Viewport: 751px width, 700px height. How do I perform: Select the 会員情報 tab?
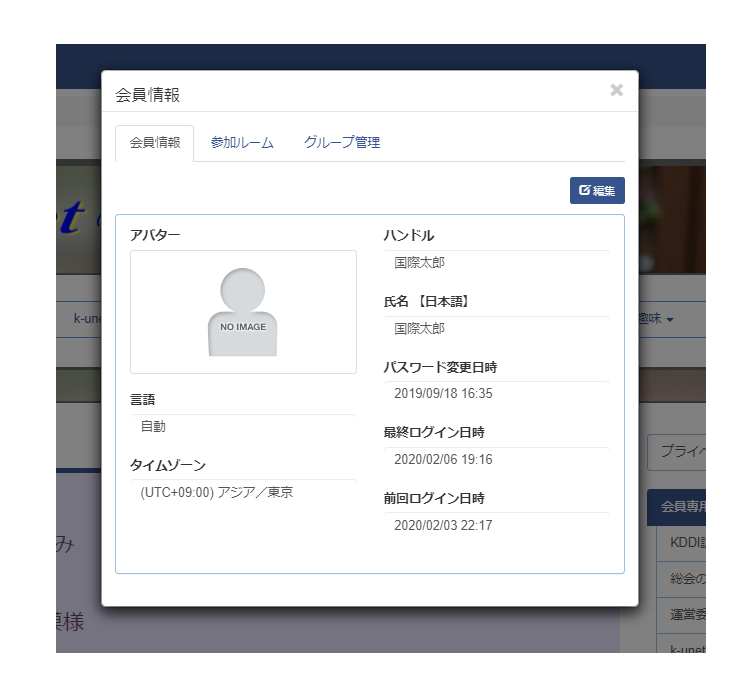(x=155, y=143)
